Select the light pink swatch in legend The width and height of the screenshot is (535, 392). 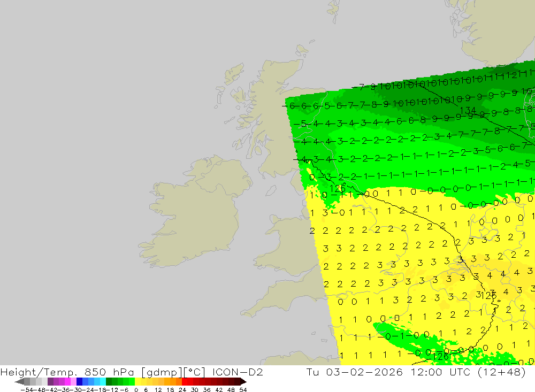(x=73, y=382)
